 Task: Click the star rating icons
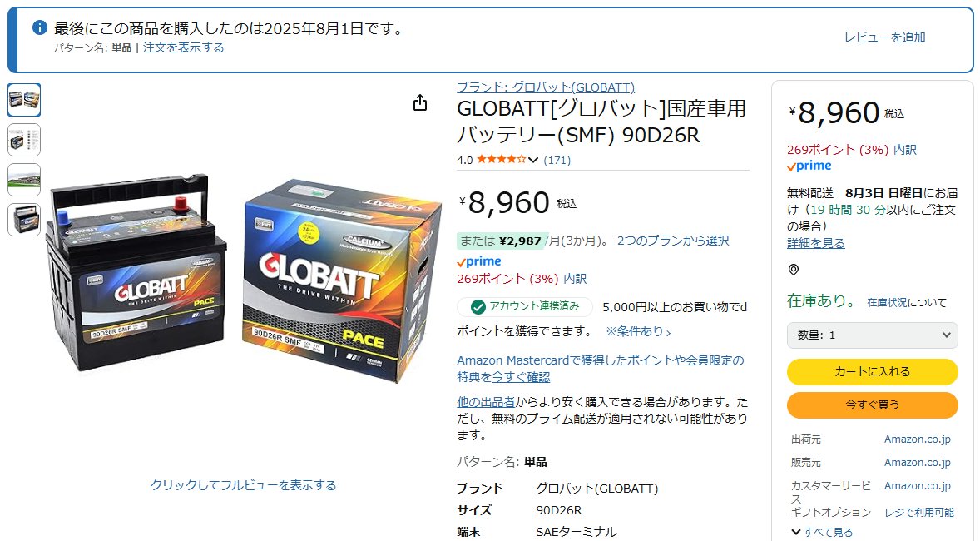click(x=502, y=160)
